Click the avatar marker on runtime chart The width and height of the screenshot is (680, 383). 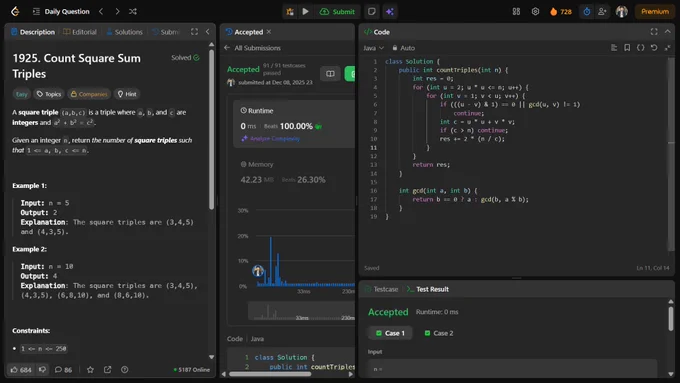[258, 271]
